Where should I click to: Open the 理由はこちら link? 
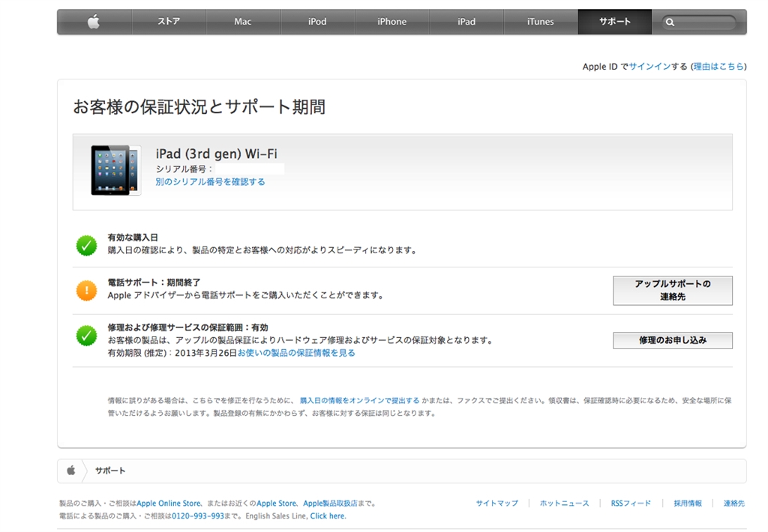point(718,67)
